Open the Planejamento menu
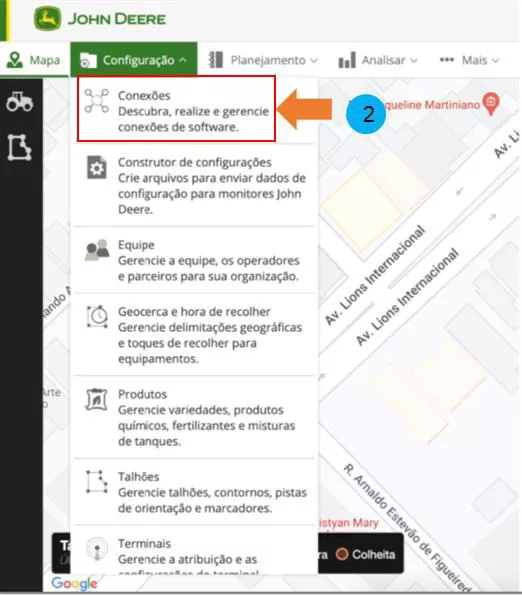This screenshot has height=595, width=522. pyautogui.click(x=263, y=60)
